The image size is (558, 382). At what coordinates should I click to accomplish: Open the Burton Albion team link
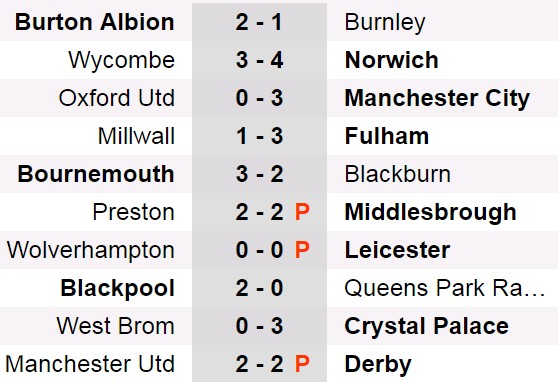(94, 22)
